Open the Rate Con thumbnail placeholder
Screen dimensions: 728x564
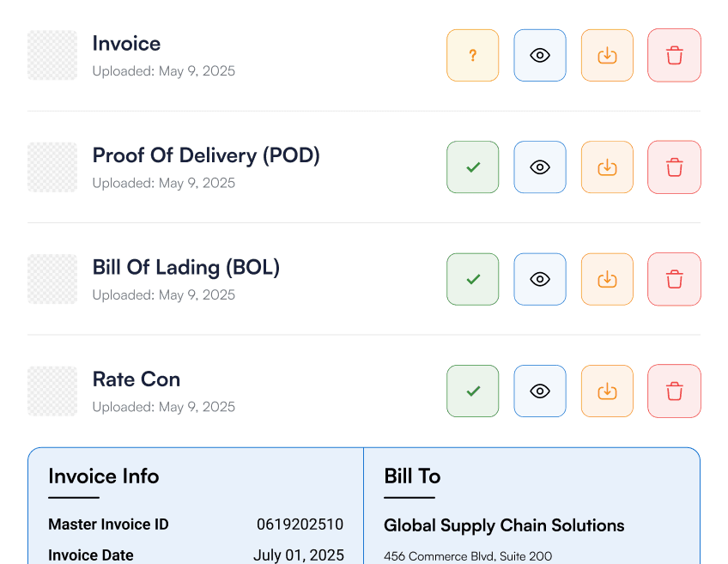52,391
